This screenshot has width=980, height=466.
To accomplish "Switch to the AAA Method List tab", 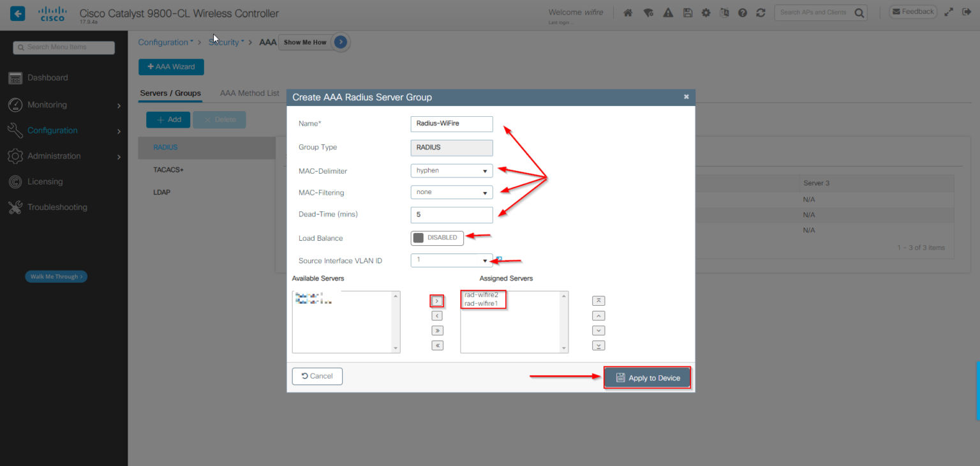I will tap(249, 93).
